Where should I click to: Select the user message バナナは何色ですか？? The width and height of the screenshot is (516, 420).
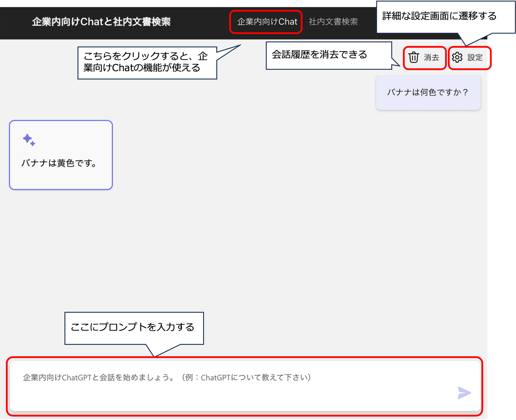(428, 92)
